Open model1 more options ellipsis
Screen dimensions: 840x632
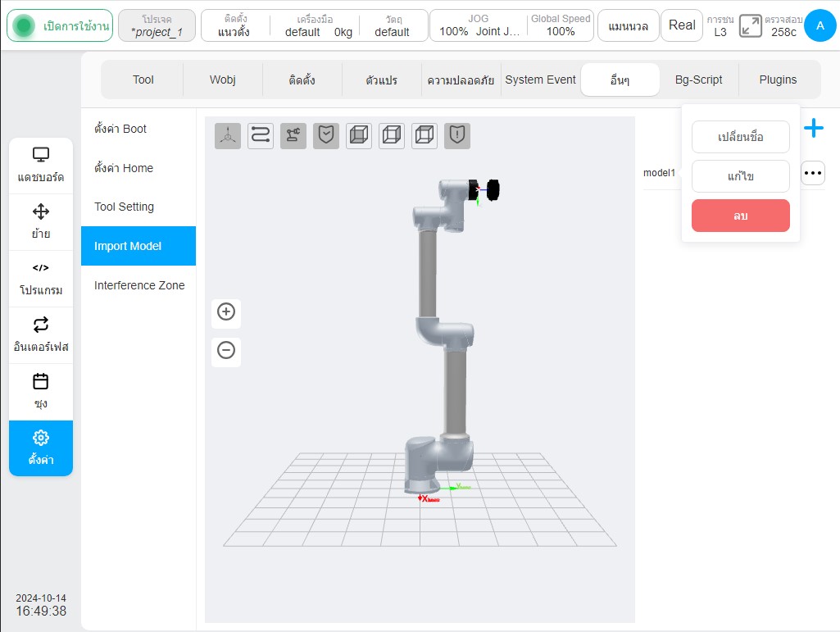coord(813,173)
